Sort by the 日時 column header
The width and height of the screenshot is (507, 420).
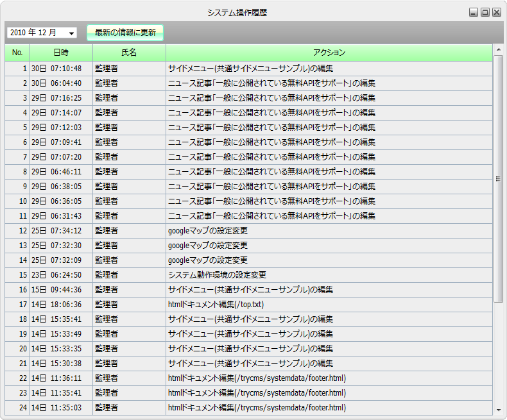pos(61,53)
